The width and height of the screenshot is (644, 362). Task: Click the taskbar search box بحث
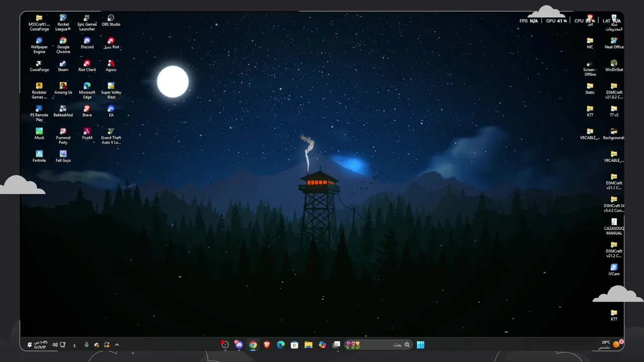tap(378, 344)
